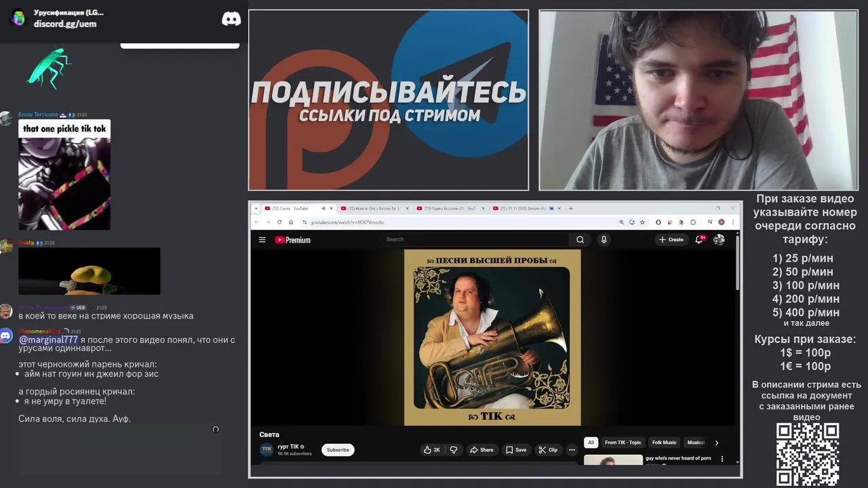
Task: Click the Discord logo in the overlay header
Action: tap(231, 19)
